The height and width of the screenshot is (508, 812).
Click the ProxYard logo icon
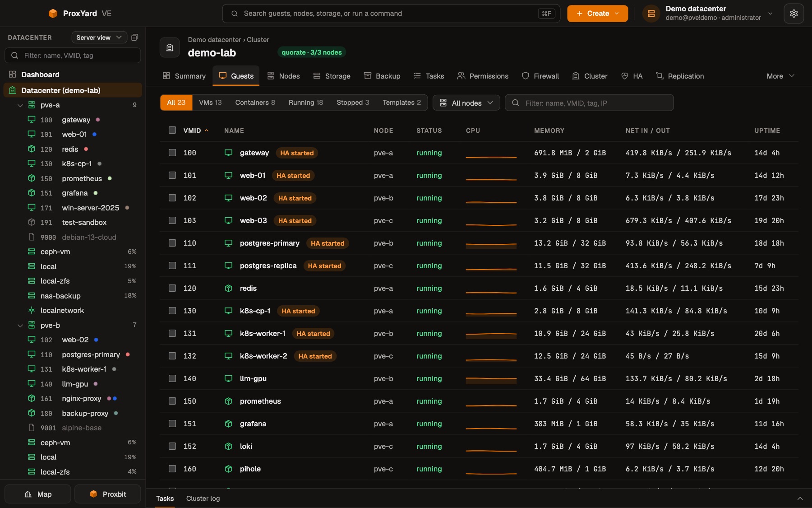tap(53, 14)
